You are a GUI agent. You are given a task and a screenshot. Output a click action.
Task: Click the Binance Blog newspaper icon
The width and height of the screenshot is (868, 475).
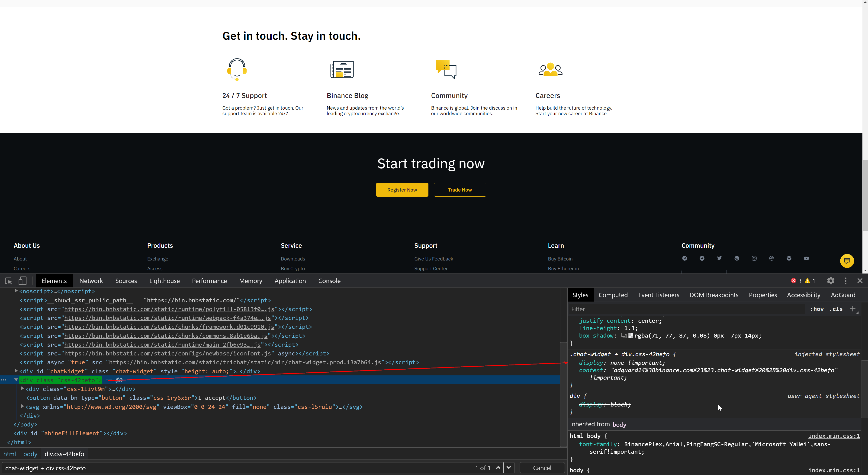pos(342,69)
